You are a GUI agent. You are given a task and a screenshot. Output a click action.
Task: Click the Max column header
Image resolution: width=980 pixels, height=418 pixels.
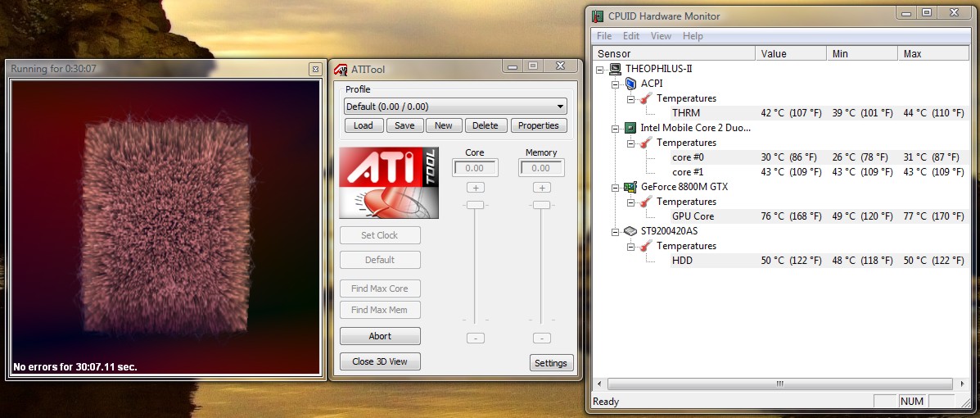(934, 54)
